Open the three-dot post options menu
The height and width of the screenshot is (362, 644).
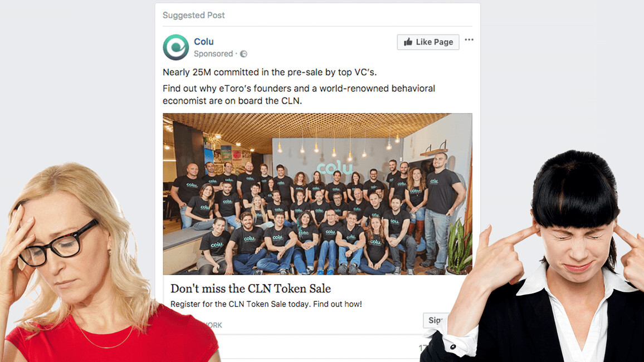(x=469, y=40)
